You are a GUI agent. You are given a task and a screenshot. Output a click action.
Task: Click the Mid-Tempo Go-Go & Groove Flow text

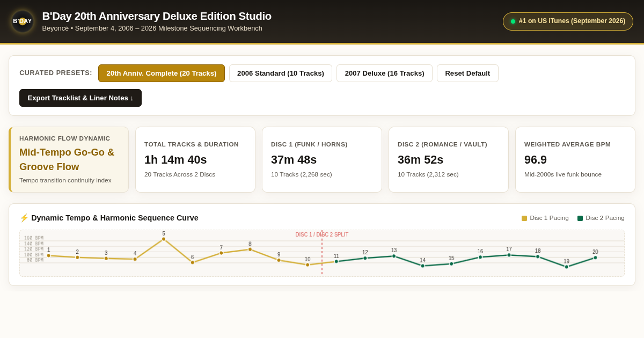67,159
